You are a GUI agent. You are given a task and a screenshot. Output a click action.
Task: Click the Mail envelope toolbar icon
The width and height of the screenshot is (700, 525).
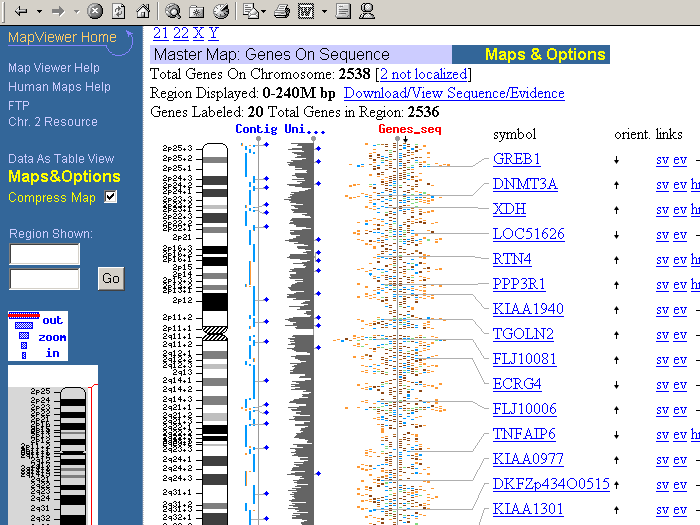[x=251, y=11]
